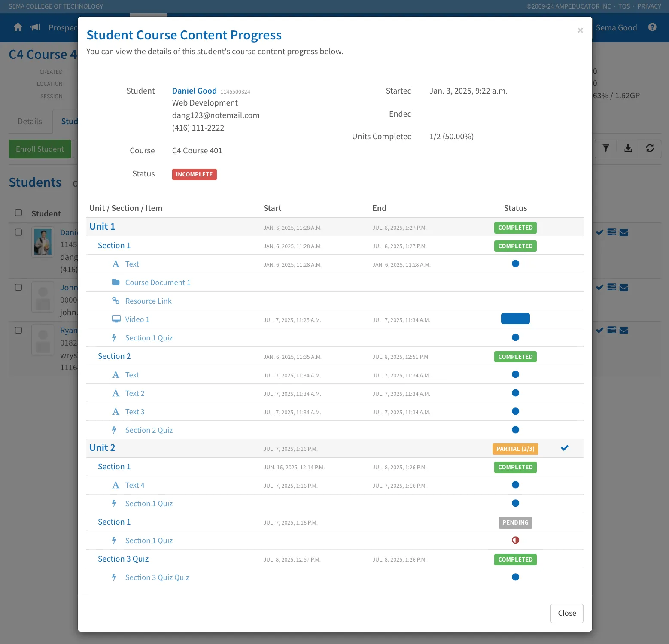Open the Unit 2 link
Image resolution: width=669 pixels, height=644 pixels.
tap(102, 448)
